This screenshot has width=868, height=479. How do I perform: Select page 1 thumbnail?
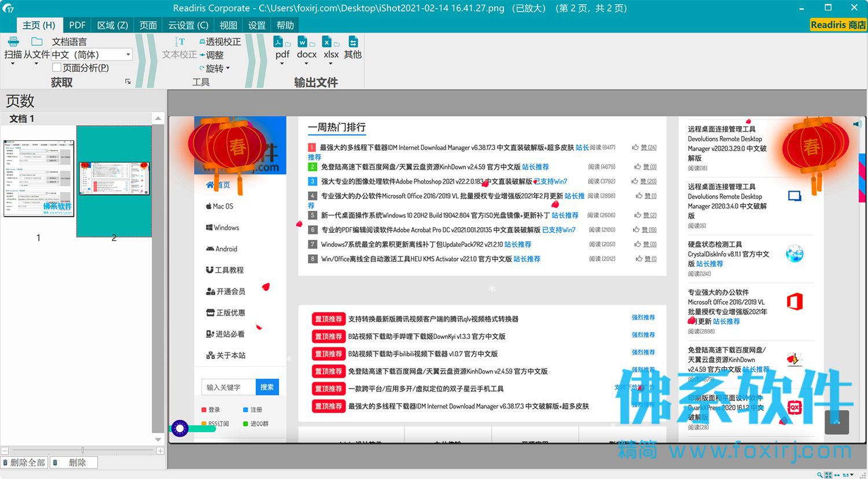[39, 178]
